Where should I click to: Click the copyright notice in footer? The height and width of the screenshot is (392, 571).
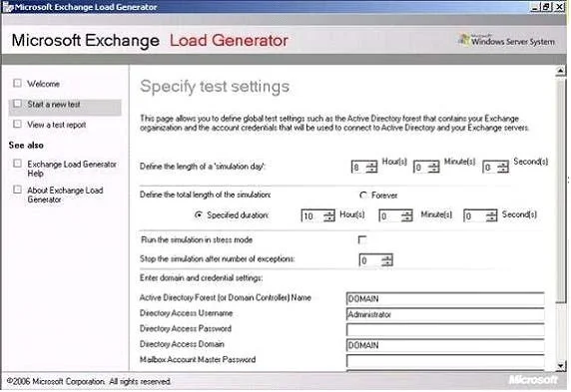pos(89,381)
